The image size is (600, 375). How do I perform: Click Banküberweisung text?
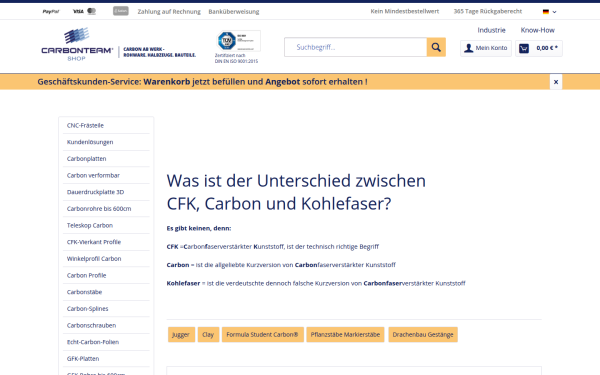[x=234, y=11]
